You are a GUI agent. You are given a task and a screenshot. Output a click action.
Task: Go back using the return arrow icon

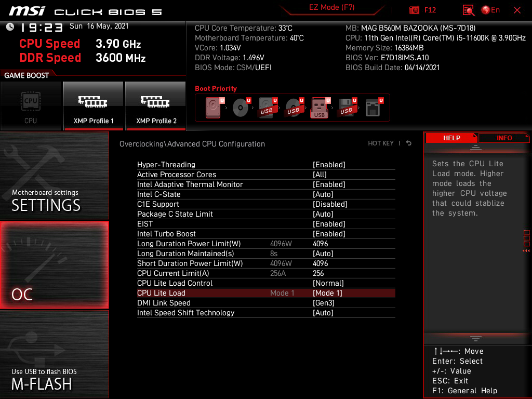(409, 143)
